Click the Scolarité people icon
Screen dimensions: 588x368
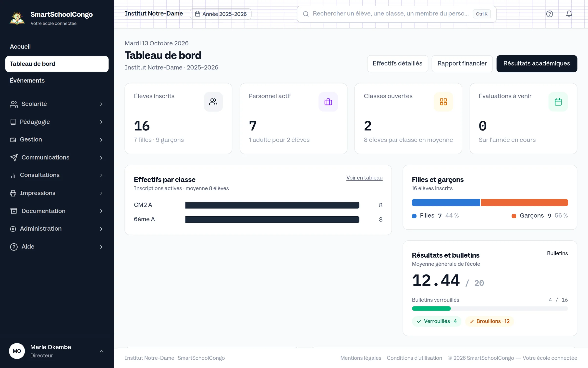14,104
